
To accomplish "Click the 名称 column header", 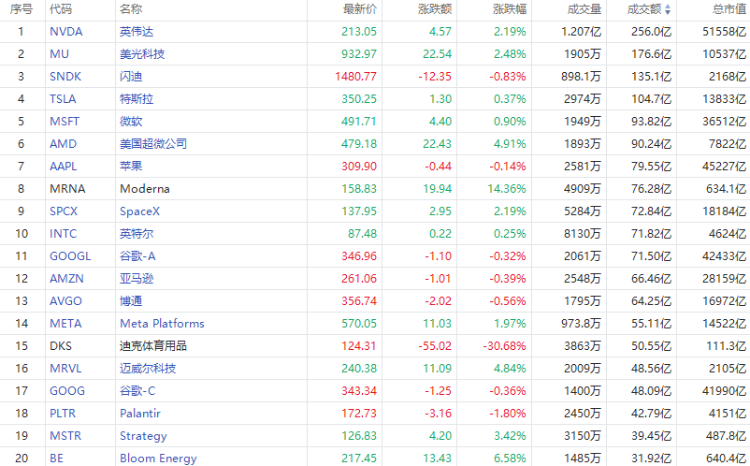I will [131, 9].
